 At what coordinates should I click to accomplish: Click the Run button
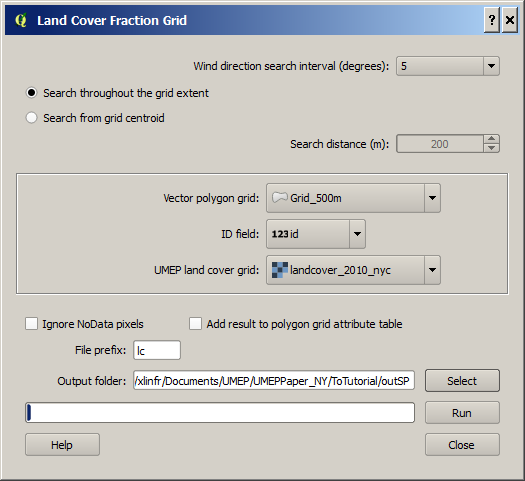click(462, 413)
